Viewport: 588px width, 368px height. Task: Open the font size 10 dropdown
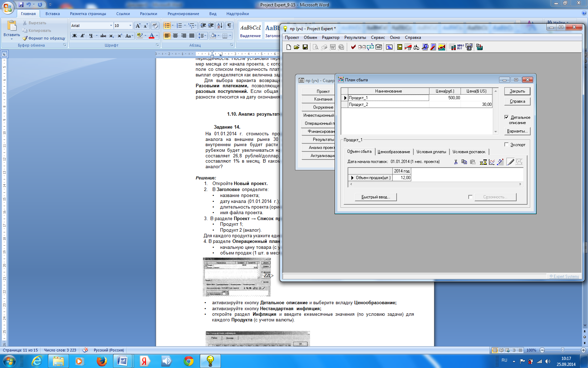click(130, 26)
